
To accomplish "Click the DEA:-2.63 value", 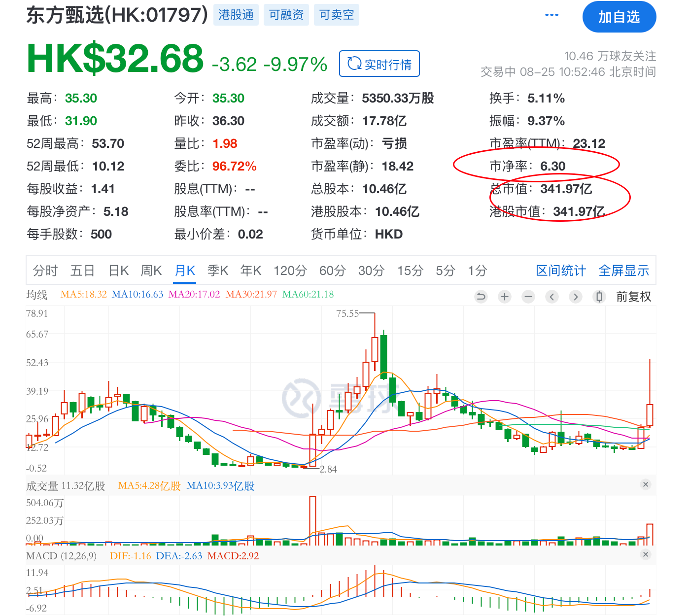I will pyautogui.click(x=179, y=556).
